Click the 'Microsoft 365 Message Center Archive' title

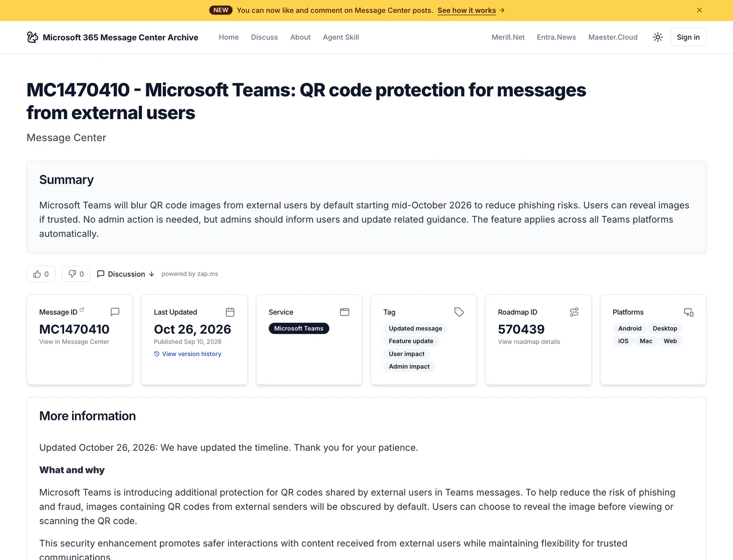pyautogui.click(x=120, y=37)
